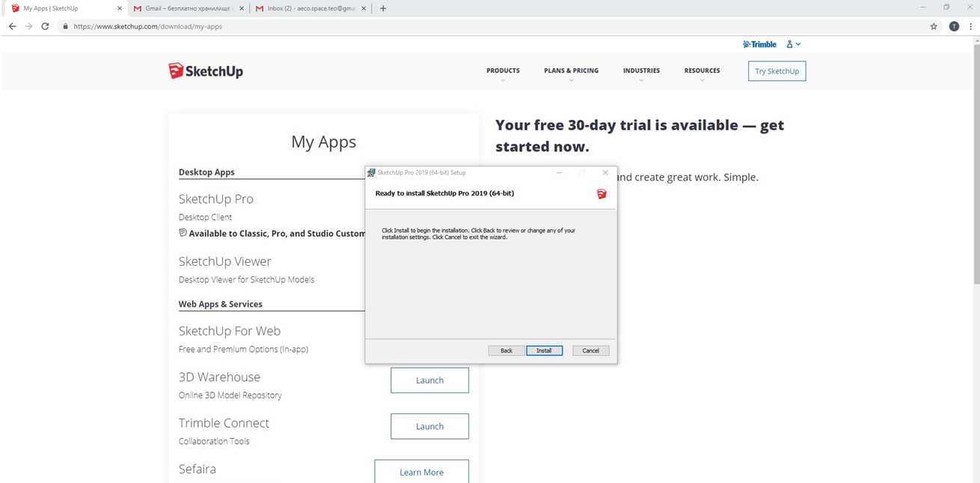This screenshot has height=483, width=980.
Task: Click the browser address bar URL
Action: click(147, 26)
